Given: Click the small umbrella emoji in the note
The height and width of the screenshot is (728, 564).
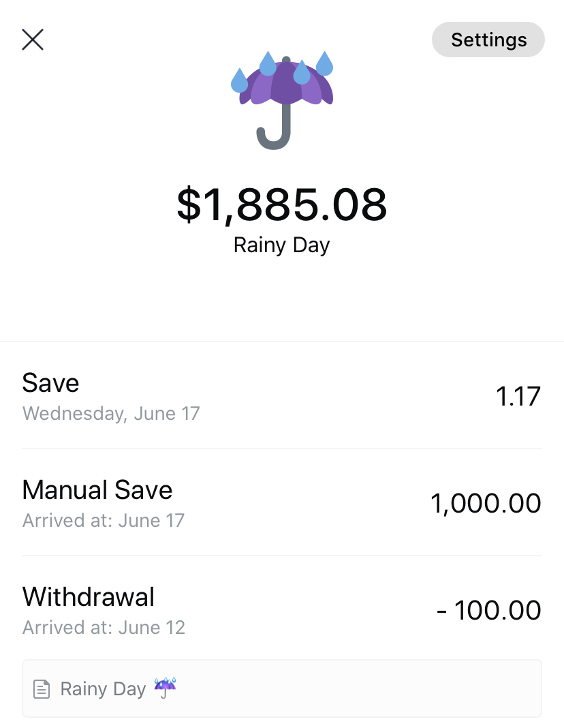Looking at the screenshot, I should click(x=166, y=688).
